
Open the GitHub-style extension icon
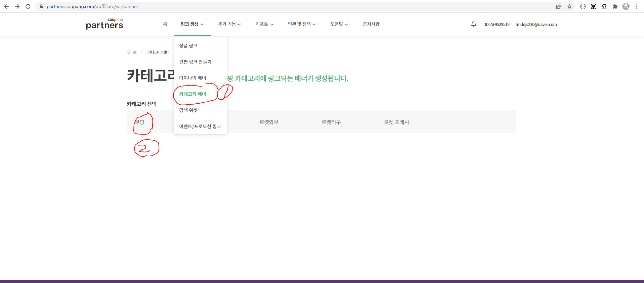coord(594,6)
